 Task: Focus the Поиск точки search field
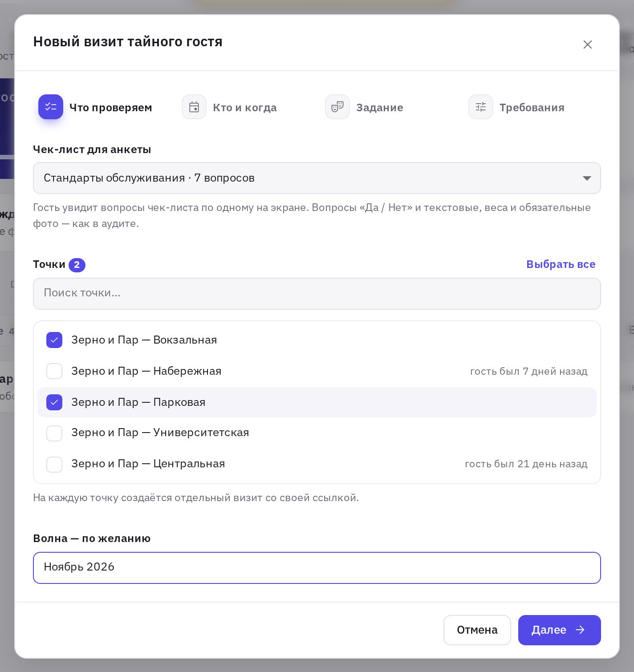tap(317, 294)
